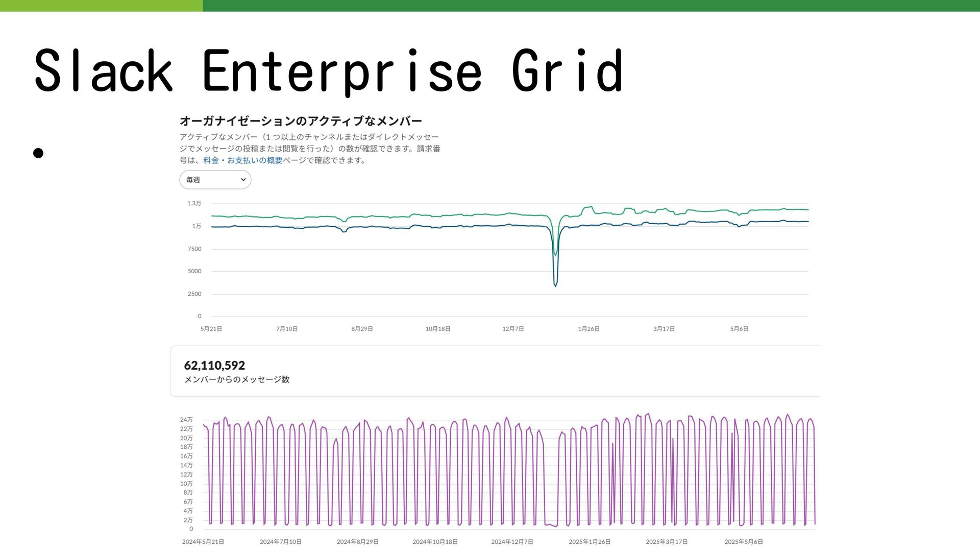
Task: Click the 8月29日 date label on members chart
Action: pos(362,329)
